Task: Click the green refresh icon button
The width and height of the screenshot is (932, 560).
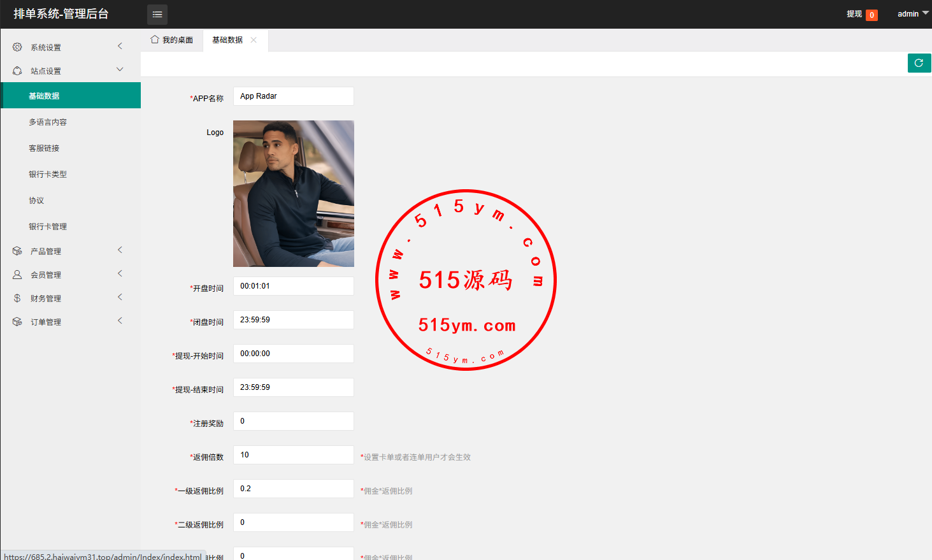Action: (919, 63)
